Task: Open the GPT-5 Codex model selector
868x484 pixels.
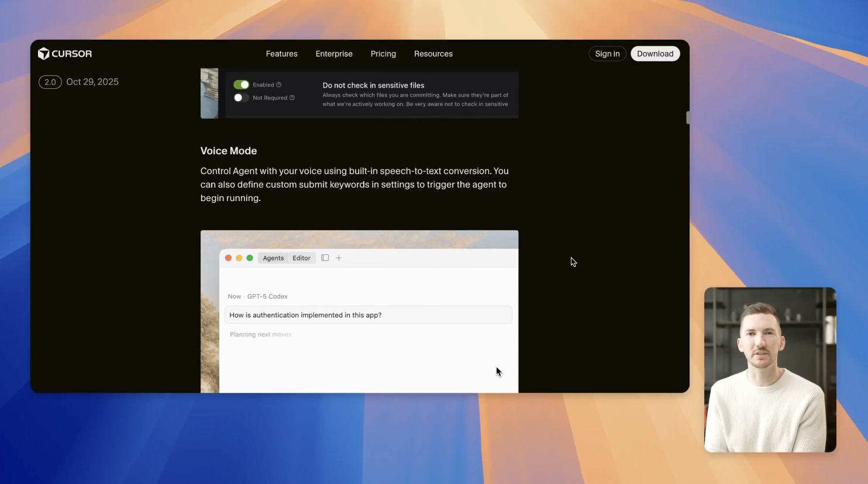Action: (267, 296)
